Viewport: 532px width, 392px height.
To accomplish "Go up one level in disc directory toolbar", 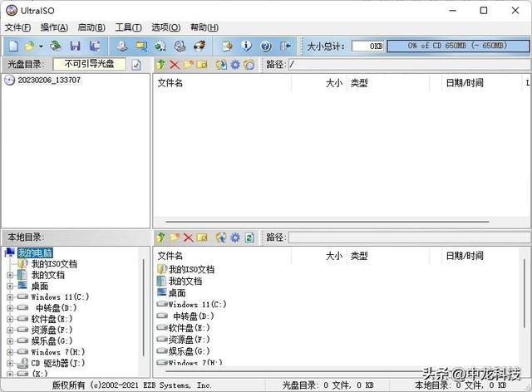I will (161, 65).
